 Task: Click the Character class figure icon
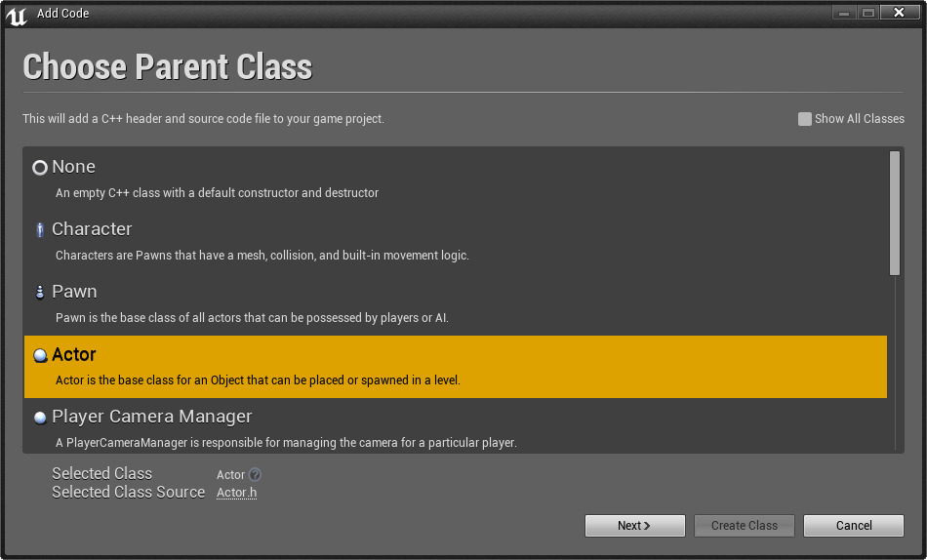[x=40, y=230]
